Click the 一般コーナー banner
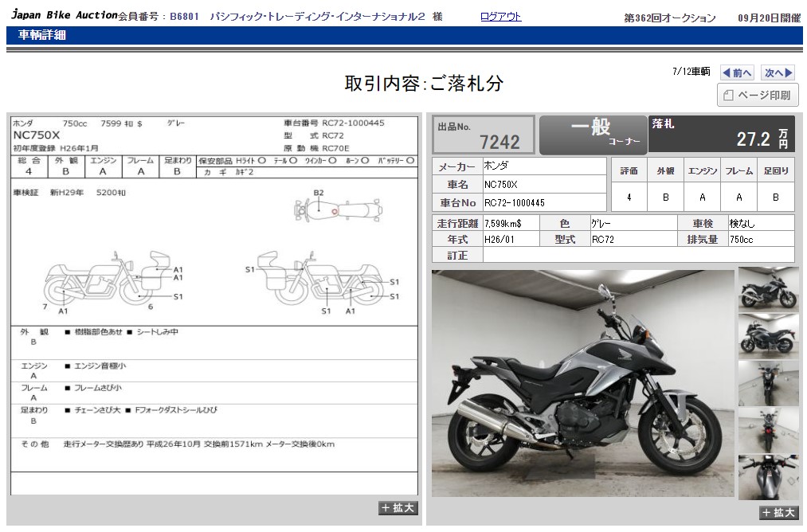 [x=593, y=135]
